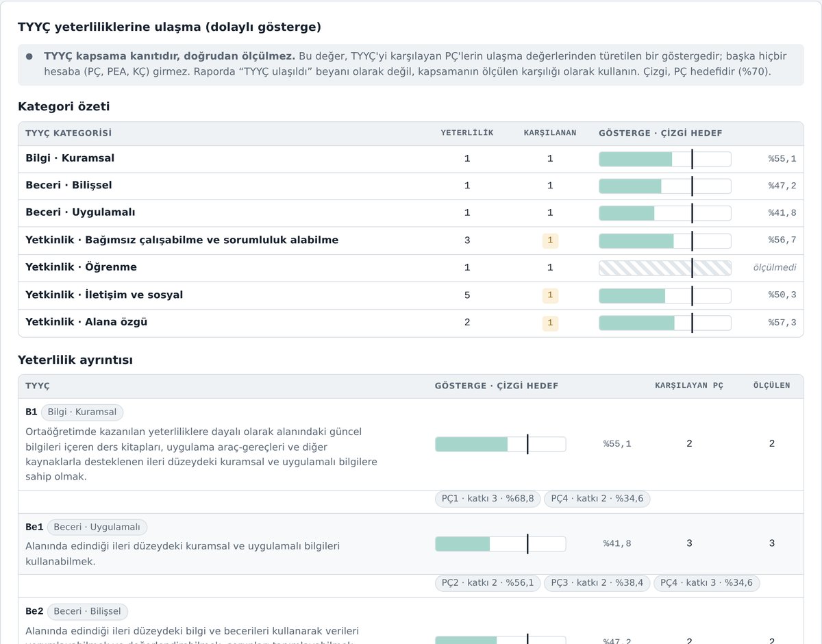Image resolution: width=822 pixels, height=644 pixels.
Task: Click the striped ölçülmedi bar for Yetkinlik · Öğrenme
Action: 665,268
